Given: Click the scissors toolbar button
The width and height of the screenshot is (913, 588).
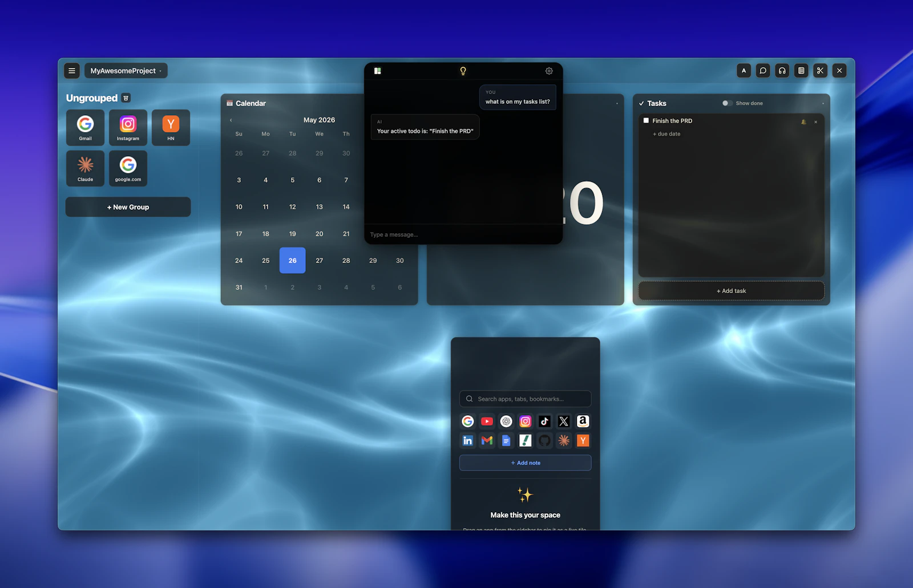Looking at the screenshot, I should pos(820,71).
